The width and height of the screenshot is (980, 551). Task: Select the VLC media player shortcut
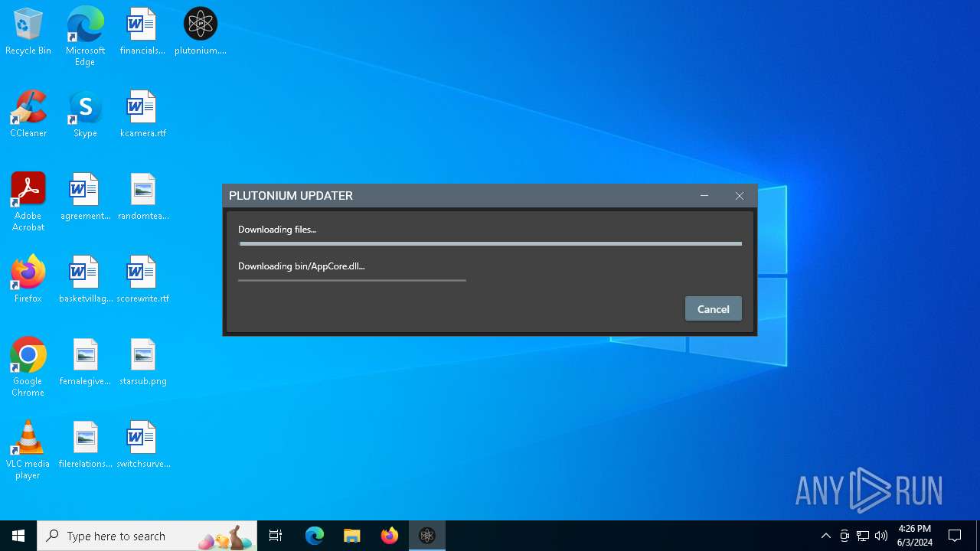point(28,450)
